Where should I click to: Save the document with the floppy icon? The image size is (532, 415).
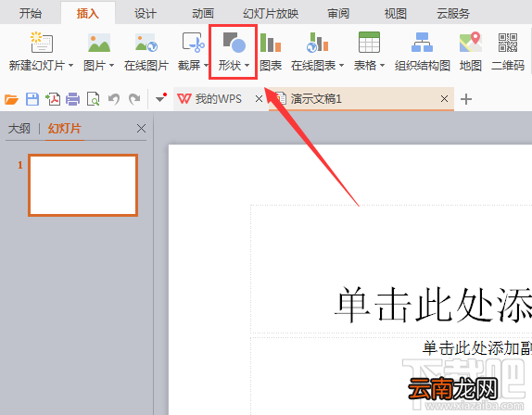[32, 99]
